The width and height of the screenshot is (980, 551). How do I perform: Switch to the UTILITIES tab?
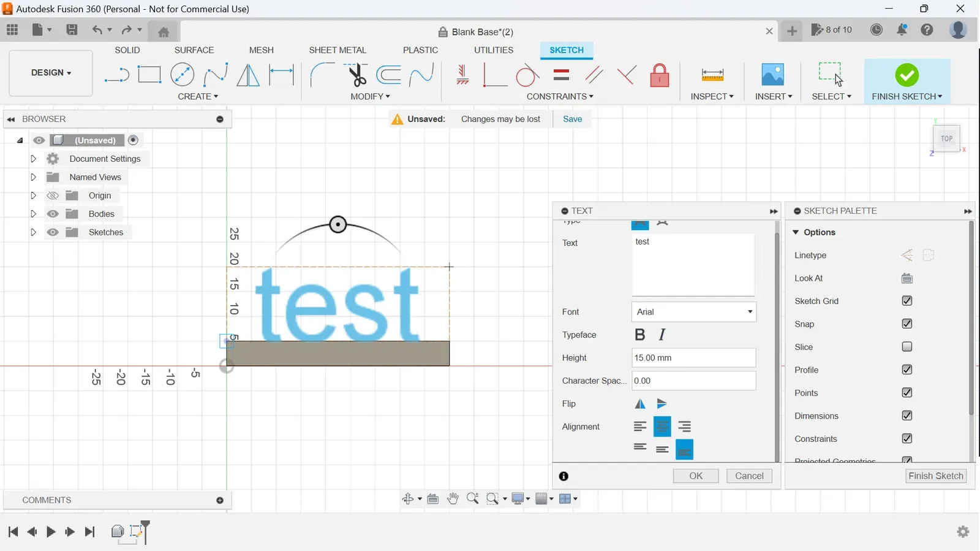pos(494,50)
